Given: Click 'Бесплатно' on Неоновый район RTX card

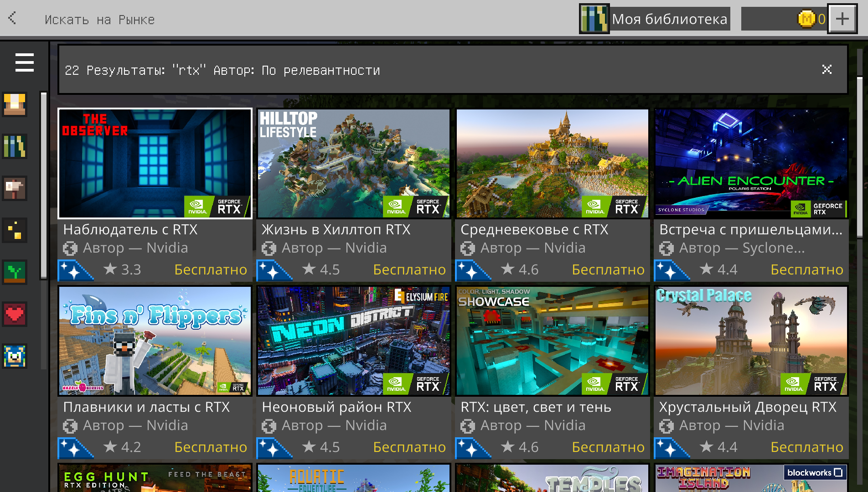Looking at the screenshot, I should click(x=409, y=447).
